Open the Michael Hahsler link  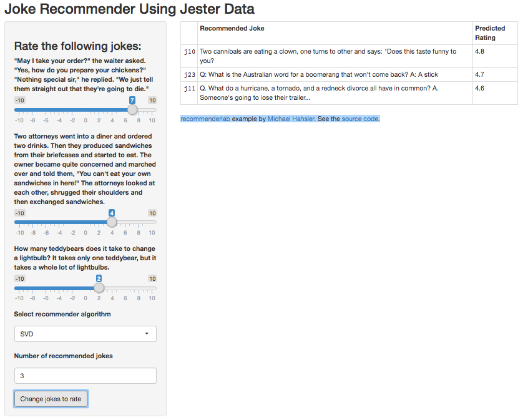pos(291,119)
